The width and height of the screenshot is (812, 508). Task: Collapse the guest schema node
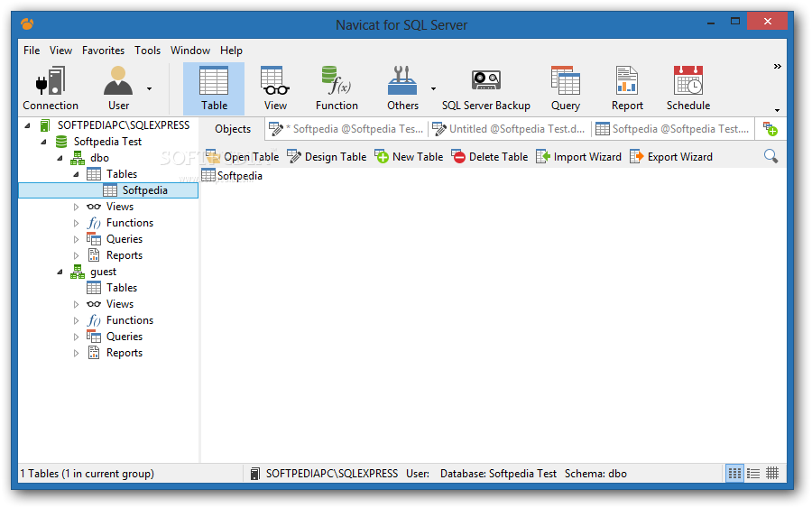tap(60, 272)
